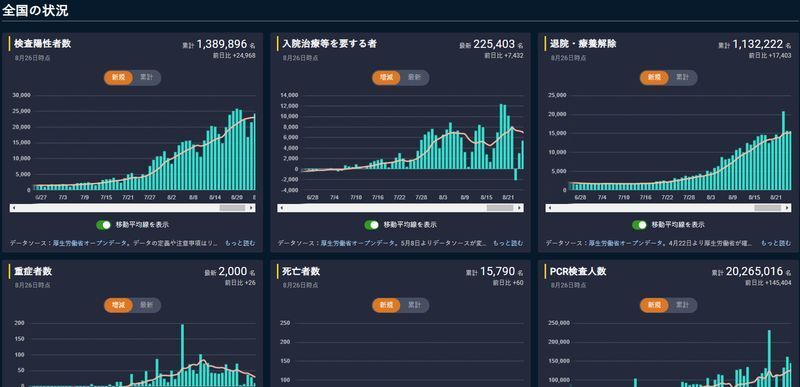Click the 前日比 +17,403 value
800x387 pixels.
(x=770, y=56)
